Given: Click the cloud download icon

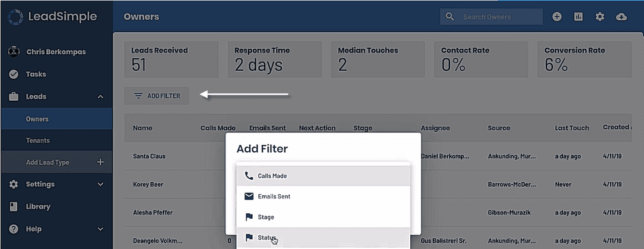Looking at the screenshot, I should point(621,17).
